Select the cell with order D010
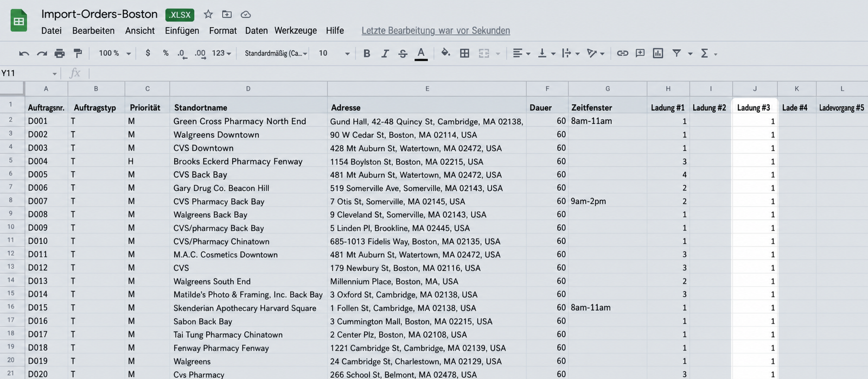 click(x=46, y=241)
